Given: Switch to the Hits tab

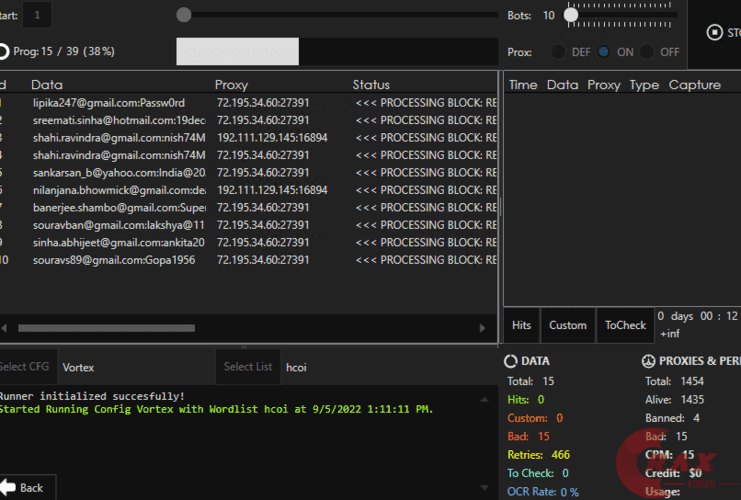Looking at the screenshot, I should point(521,325).
